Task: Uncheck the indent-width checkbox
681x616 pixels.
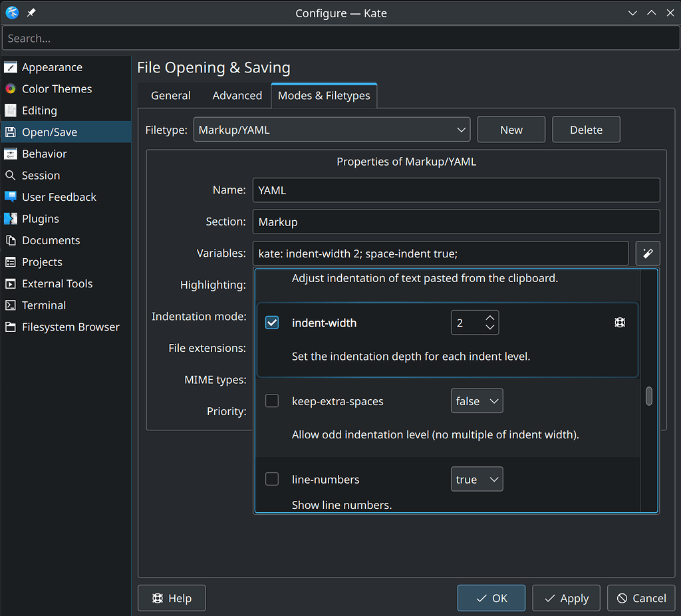Action: point(272,323)
